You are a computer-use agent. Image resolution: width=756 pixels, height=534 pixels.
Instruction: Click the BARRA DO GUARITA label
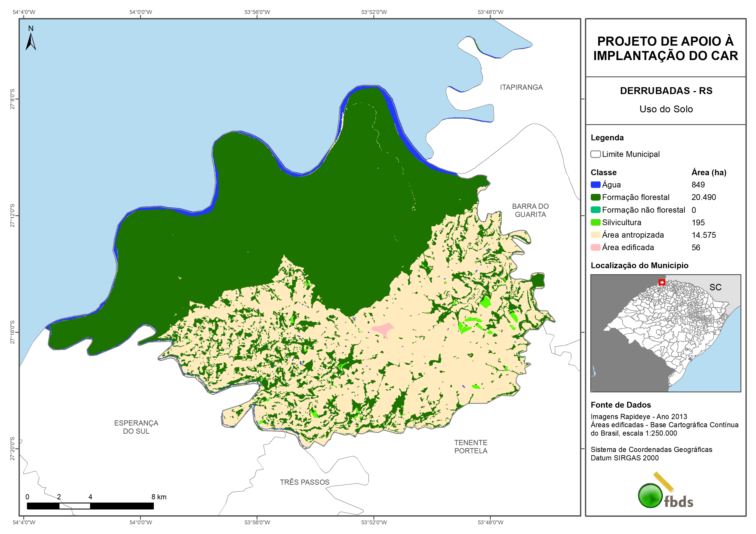[x=530, y=210]
